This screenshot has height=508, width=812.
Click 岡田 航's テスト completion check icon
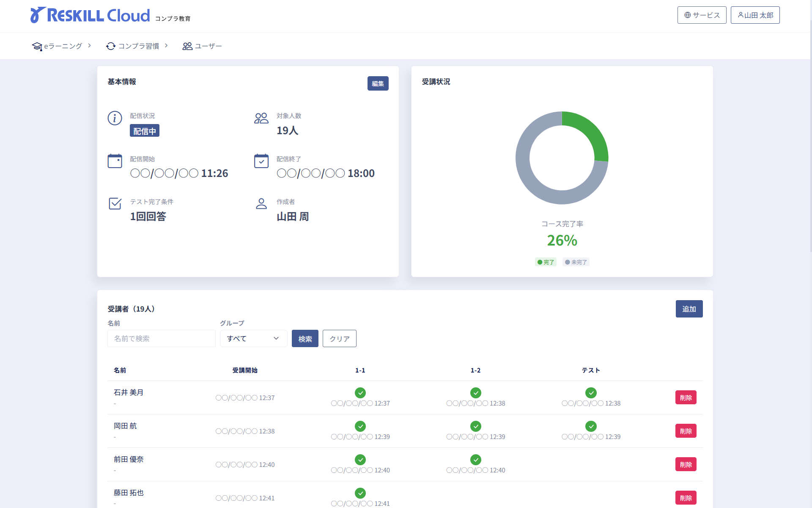591,426
